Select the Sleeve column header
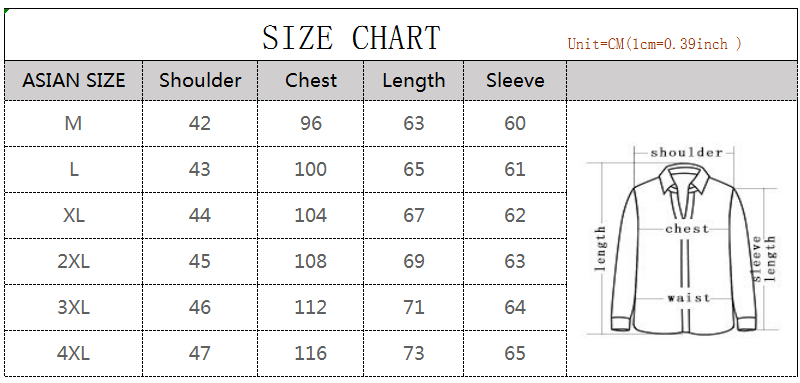This screenshot has height=383, width=800. [515, 81]
